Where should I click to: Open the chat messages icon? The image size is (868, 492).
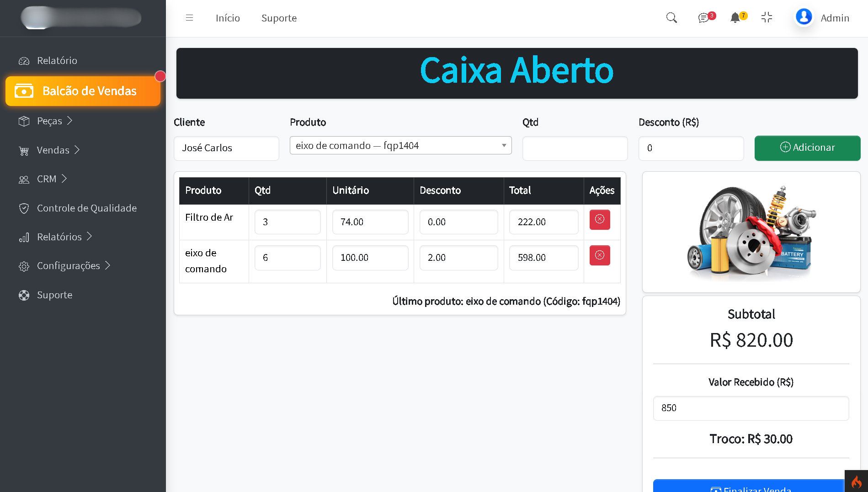click(x=704, y=18)
